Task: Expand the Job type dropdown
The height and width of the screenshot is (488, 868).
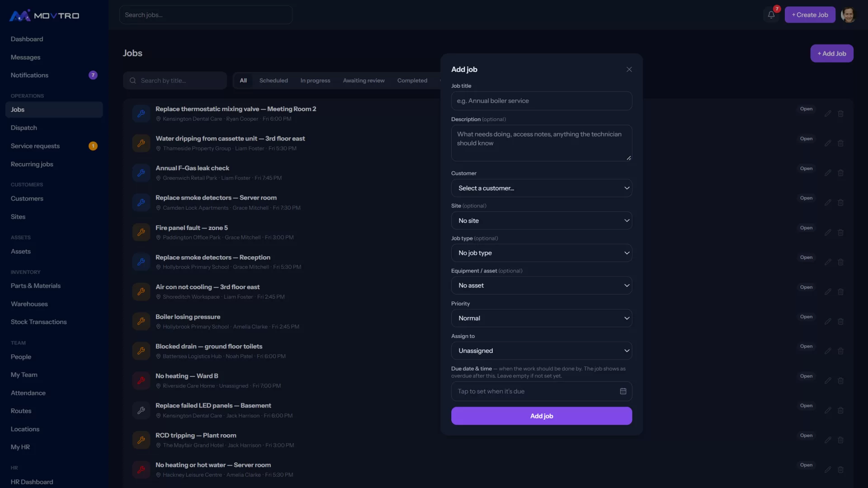Action: pyautogui.click(x=542, y=253)
